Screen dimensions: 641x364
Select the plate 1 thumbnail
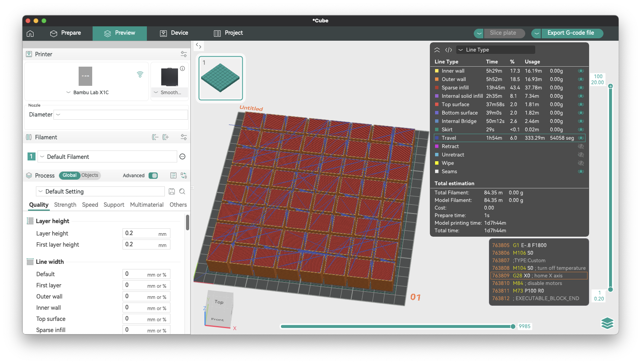[x=221, y=78]
